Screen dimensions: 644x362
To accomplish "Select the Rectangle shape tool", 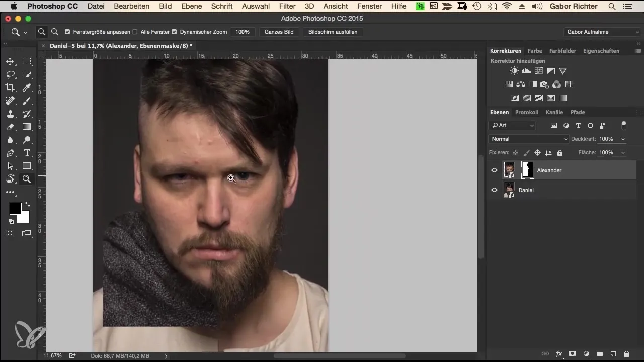I will (27, 166).
